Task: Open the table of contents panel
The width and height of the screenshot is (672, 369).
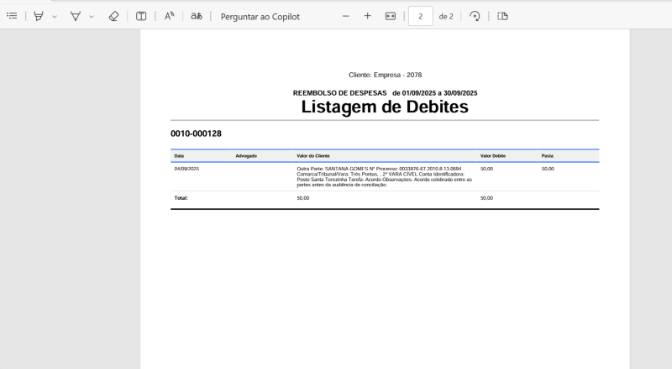Action: click(12, 16)
